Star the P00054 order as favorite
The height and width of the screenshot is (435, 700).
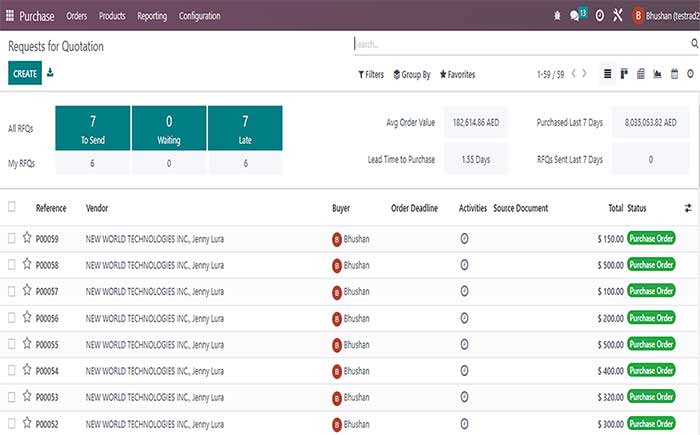(x=27, y=370)
